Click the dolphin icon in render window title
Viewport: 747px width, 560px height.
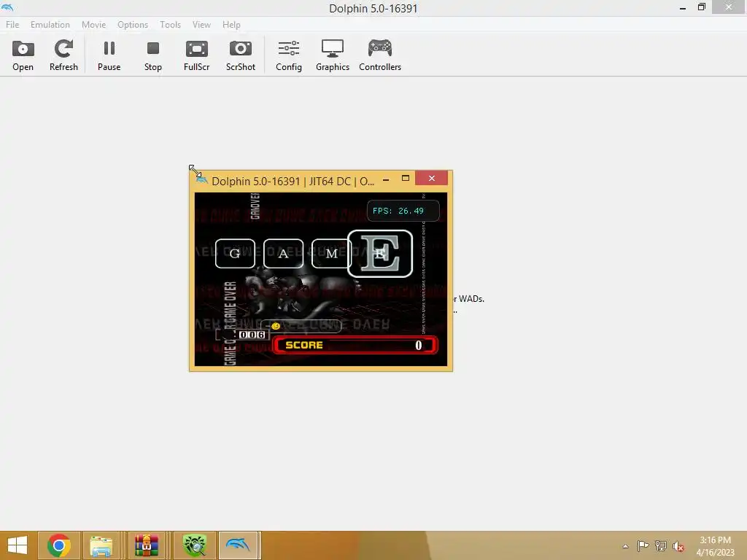201,180
